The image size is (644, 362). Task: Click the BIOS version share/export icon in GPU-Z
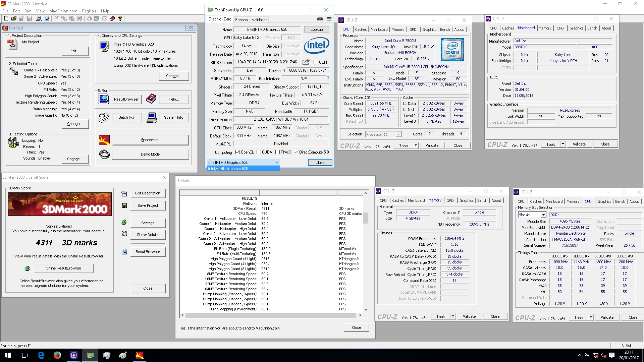coord(306,62)
